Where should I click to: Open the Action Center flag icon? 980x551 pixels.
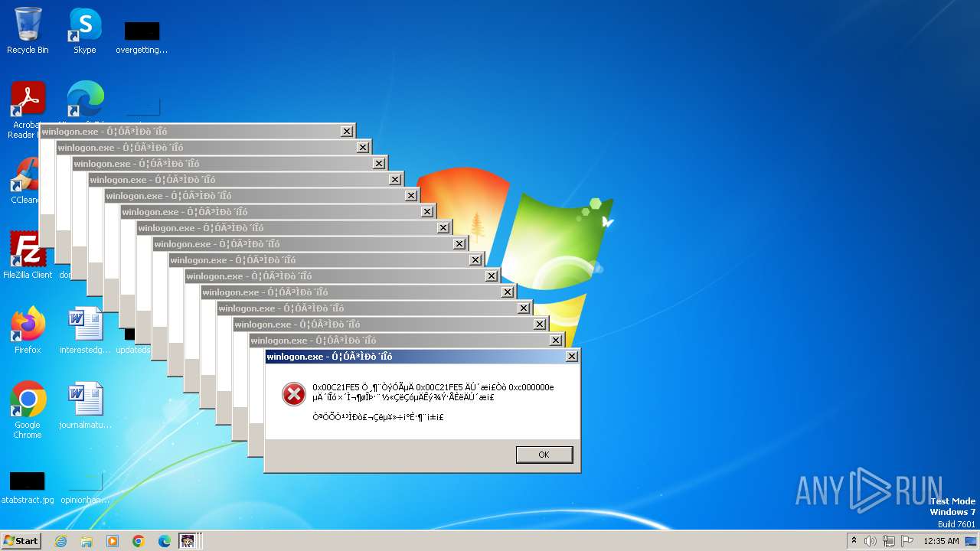click(x=907, y=541)
